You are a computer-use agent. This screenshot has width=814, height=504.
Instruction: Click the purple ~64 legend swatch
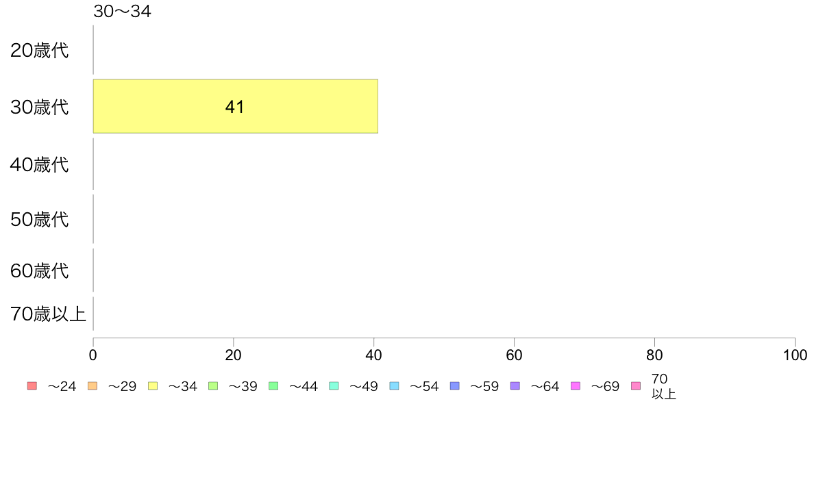pyautogui.click(x=515, y=386)
